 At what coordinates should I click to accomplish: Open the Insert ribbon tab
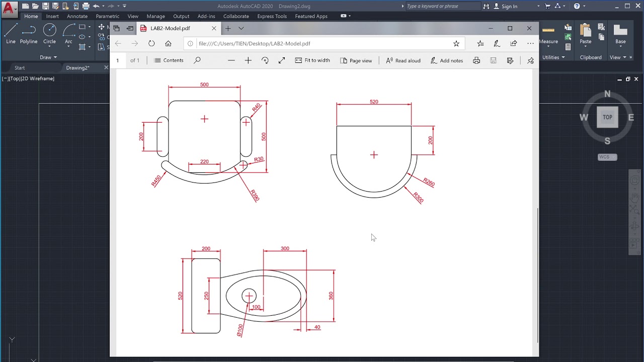pos(52,16)
